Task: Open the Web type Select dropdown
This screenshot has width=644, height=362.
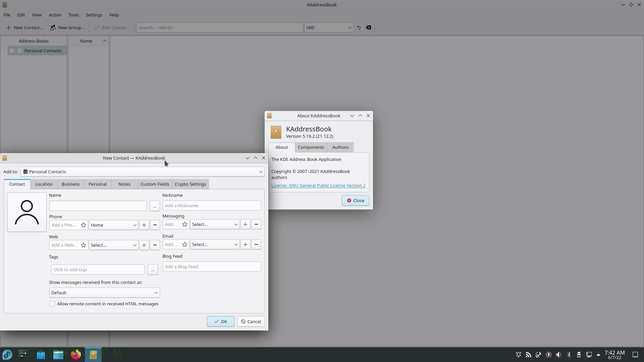Action: tap(113, 245)
